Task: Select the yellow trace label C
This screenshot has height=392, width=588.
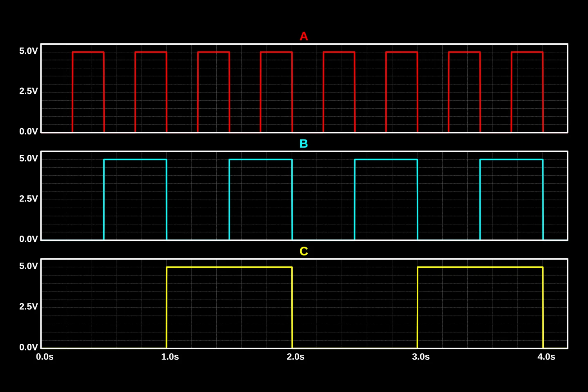Action: coord(304,251)
